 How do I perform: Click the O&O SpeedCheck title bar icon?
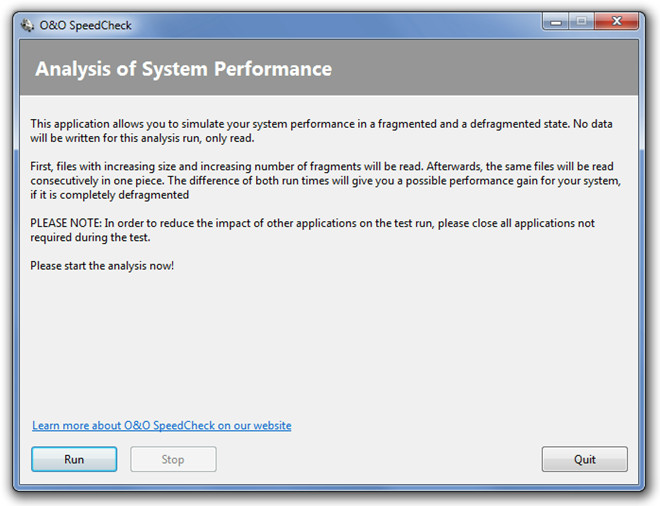coord(28,25)
